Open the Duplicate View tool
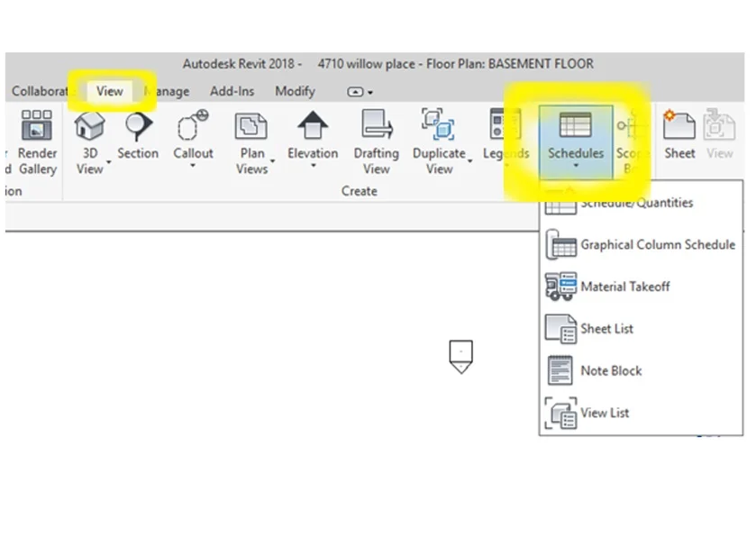The width and height of the screenshot is (756, 547). (x=440, y=135)
